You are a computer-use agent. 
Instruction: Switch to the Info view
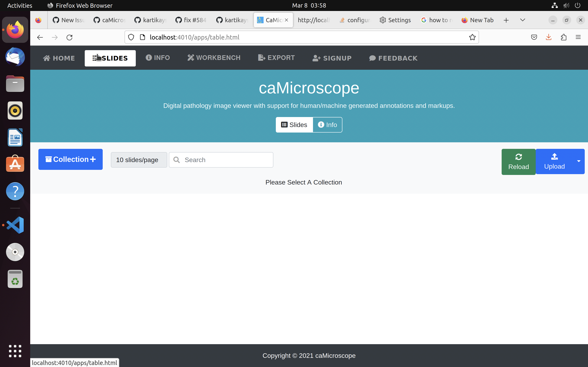pyautogui.click(x=327, y=125)
